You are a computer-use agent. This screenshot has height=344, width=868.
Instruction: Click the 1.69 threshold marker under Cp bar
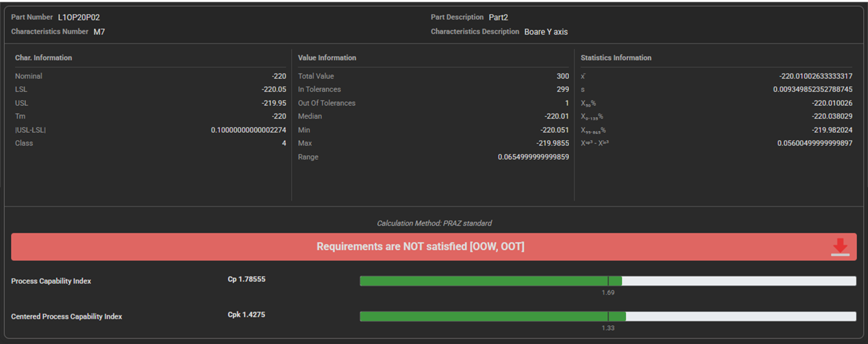click(608, 292)
